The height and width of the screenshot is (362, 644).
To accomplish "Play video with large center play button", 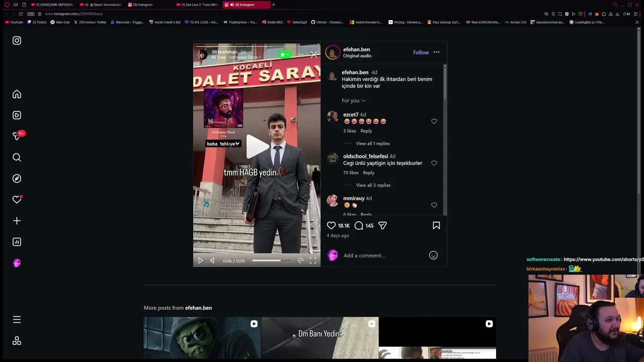I will click(x=257, y=147).
